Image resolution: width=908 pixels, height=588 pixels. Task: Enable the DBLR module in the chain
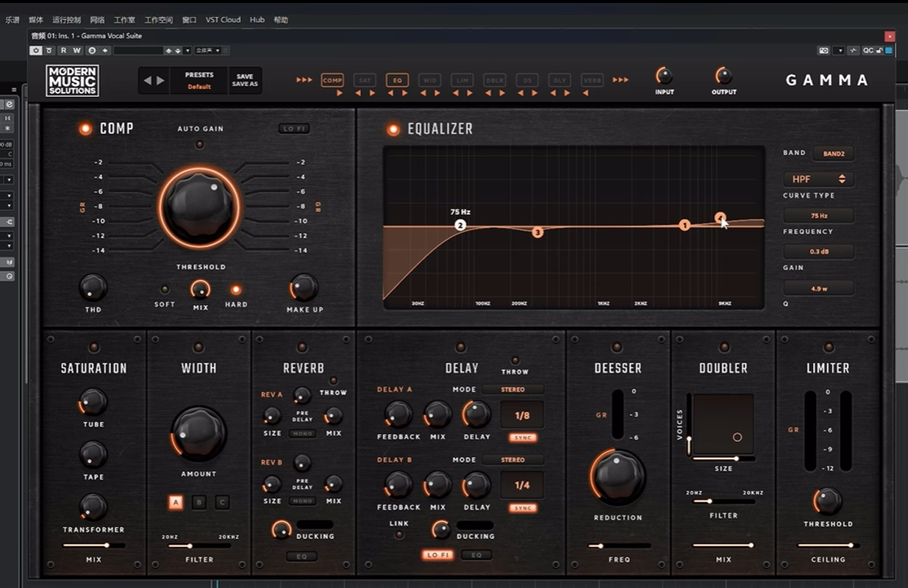[x=494, y=80]
